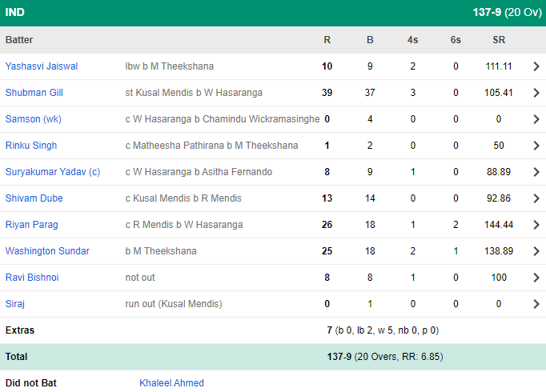Image resolution: width=546 pixels, height=392 pixels.
Task: Open Shivam Dube's row arrow
Action: [536, 198]
